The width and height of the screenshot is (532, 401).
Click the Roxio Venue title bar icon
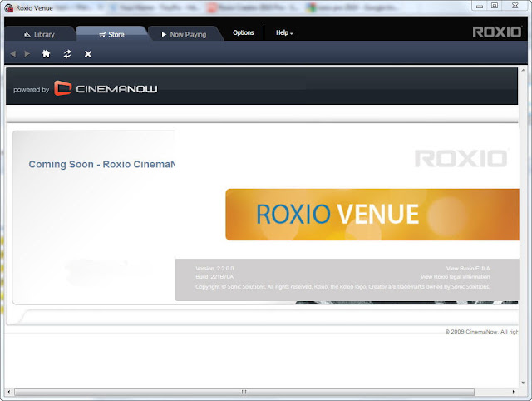[x=9, y=7]
